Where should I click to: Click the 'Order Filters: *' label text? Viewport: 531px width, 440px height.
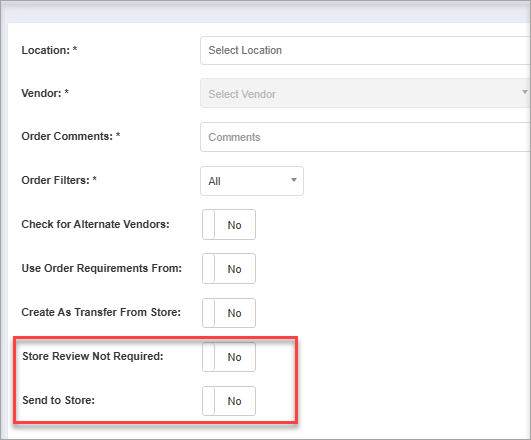pos(59,180)
